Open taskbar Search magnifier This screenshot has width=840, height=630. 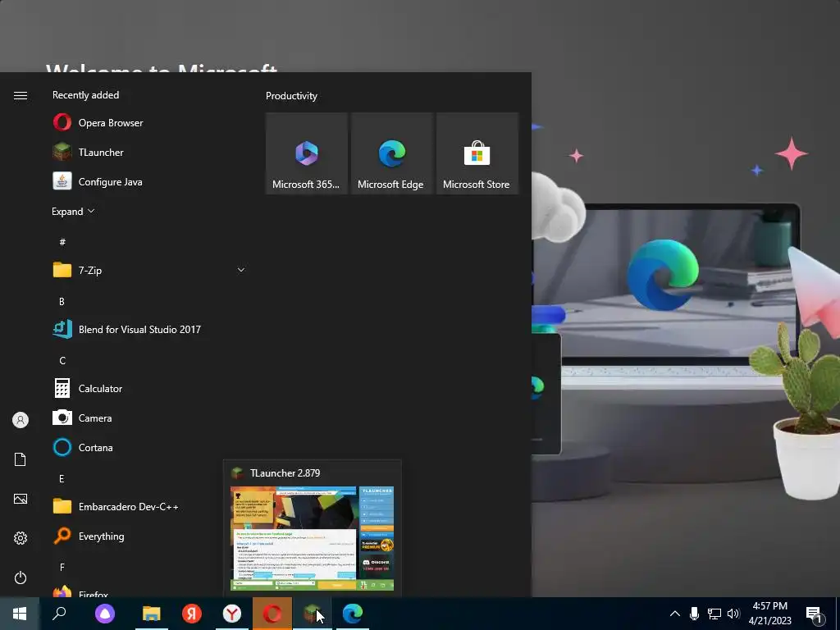tap(59, 614)
